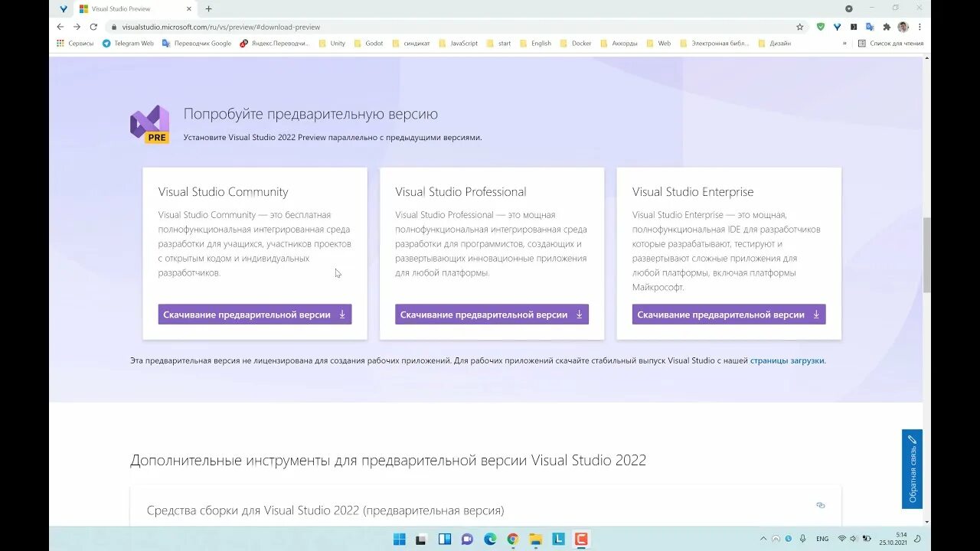Expand the bookmarks overflow chevron
The image size is (980, 551).
pyautogui.click(x=844, y=44)
